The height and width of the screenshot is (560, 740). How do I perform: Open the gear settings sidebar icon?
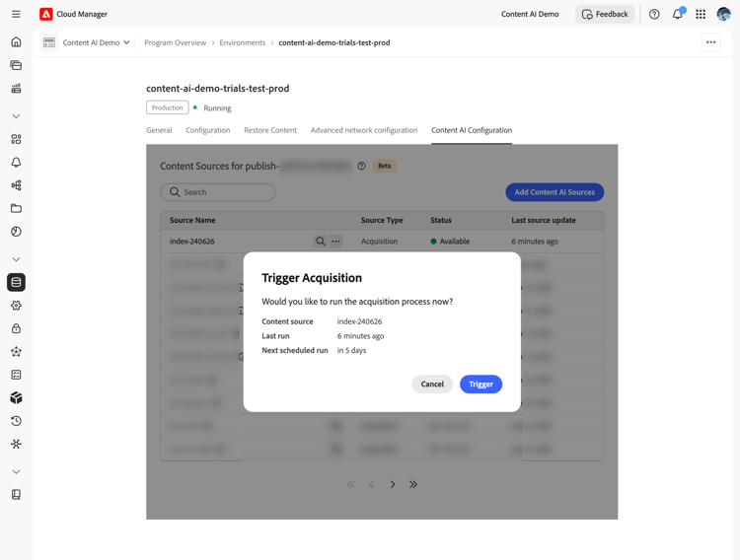16,306
